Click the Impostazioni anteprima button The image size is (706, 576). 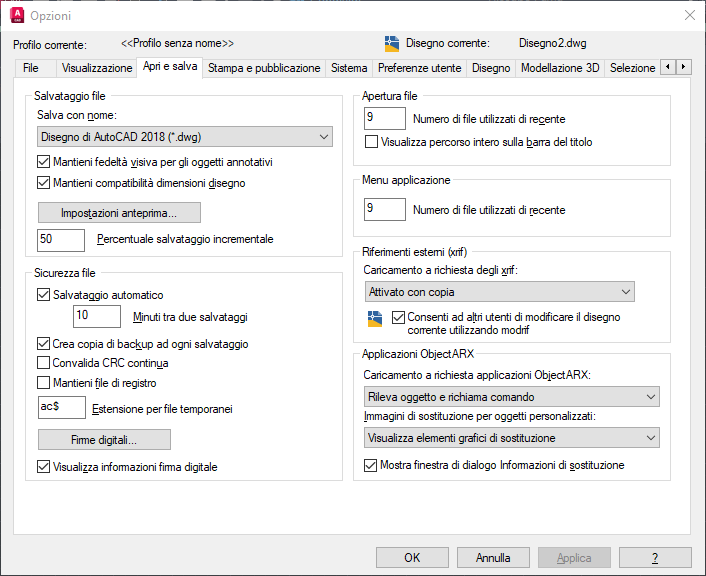(x=119, y=213)
